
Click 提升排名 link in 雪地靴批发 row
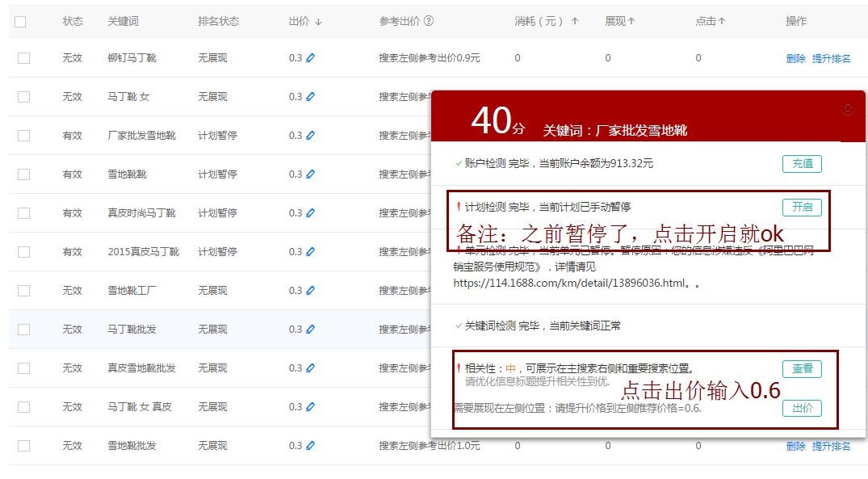click(831, 446)
